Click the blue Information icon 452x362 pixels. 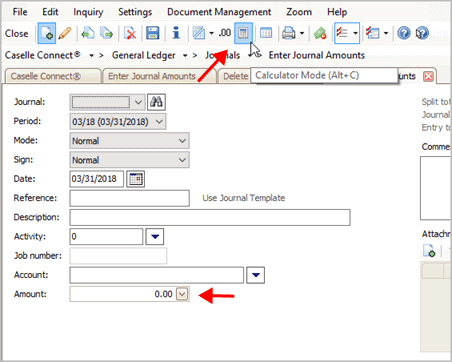pos(176,33)
